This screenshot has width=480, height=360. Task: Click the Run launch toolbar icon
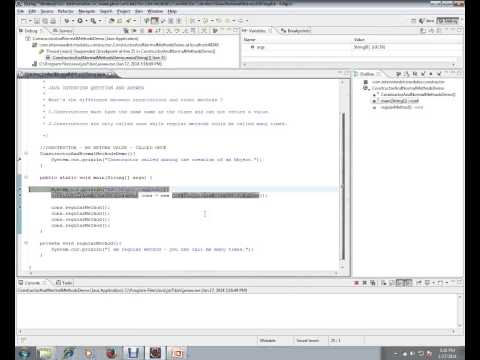point(80,21)
